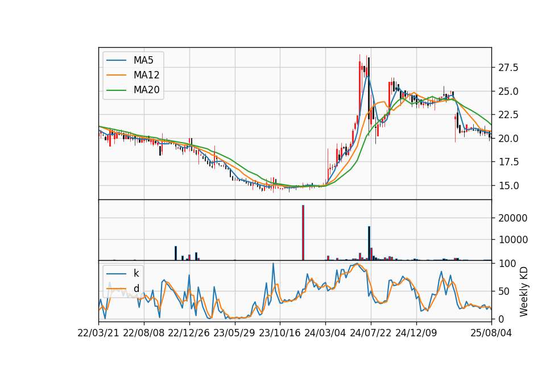Click the 22/03/21 date label

[98, 333]
